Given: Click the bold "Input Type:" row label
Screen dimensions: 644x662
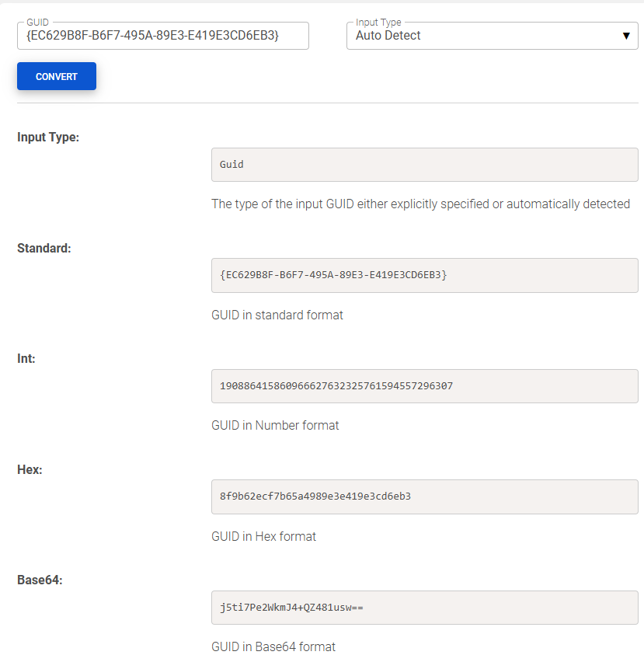Looking at the screenshot, I should 48,138.
